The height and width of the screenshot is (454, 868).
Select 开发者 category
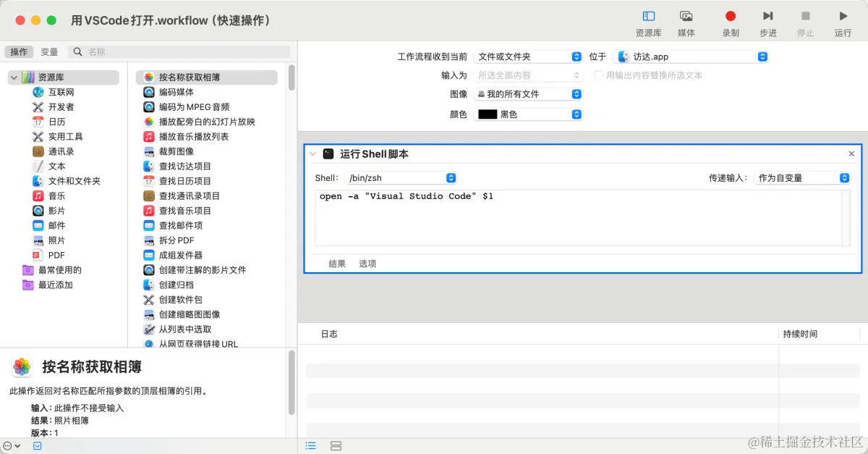coord(61,107)
